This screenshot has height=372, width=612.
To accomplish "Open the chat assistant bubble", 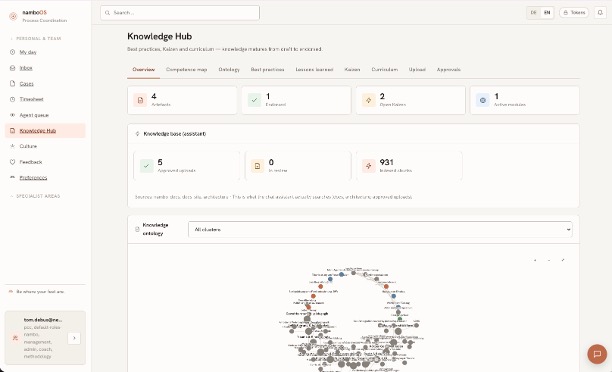I will [x=597, y=354].
